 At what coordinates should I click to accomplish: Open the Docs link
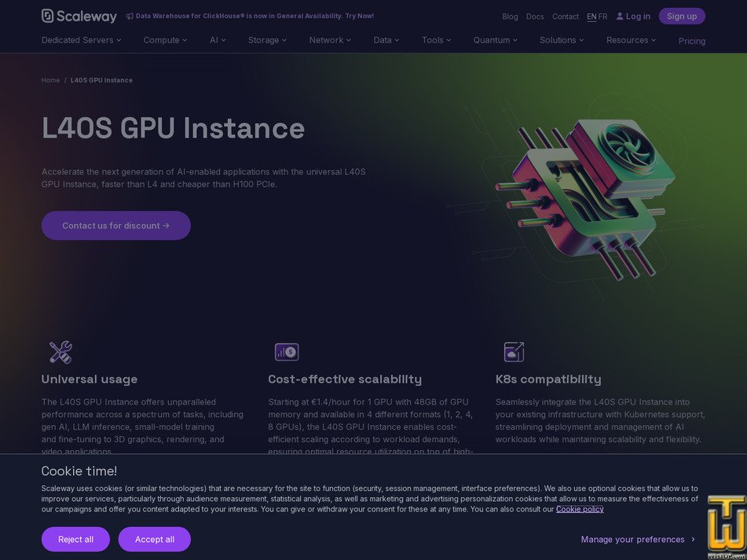(535, 16)
